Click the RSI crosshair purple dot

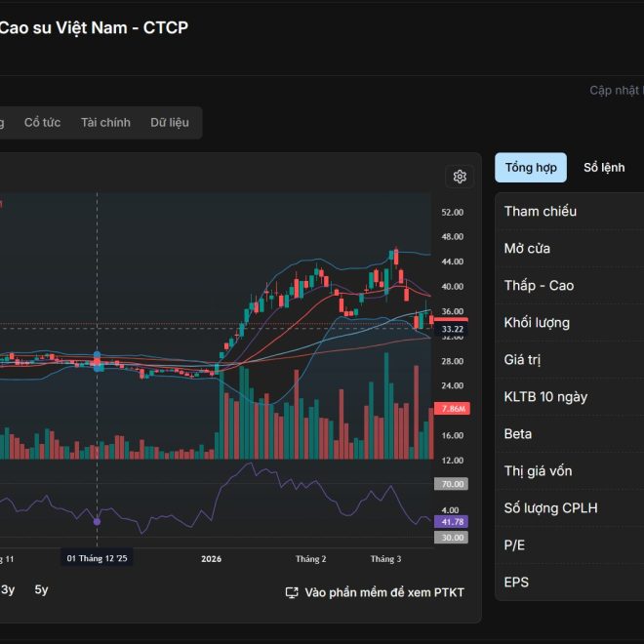97,522
